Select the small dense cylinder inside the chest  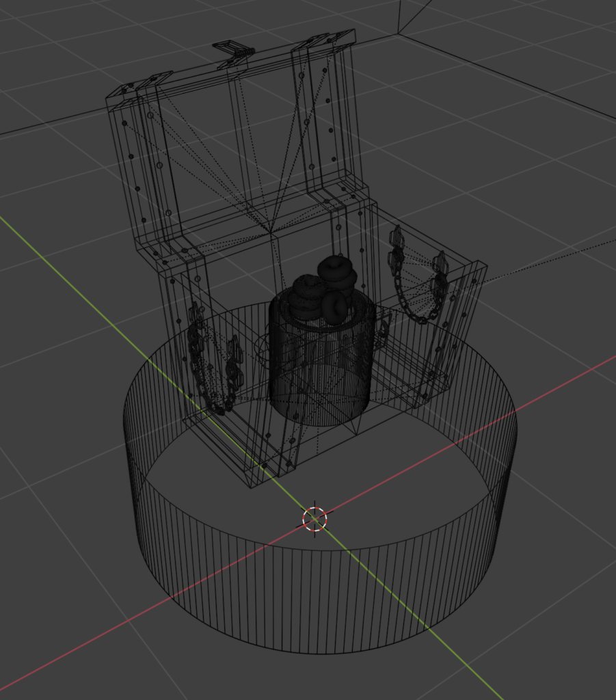click(320, 383)
